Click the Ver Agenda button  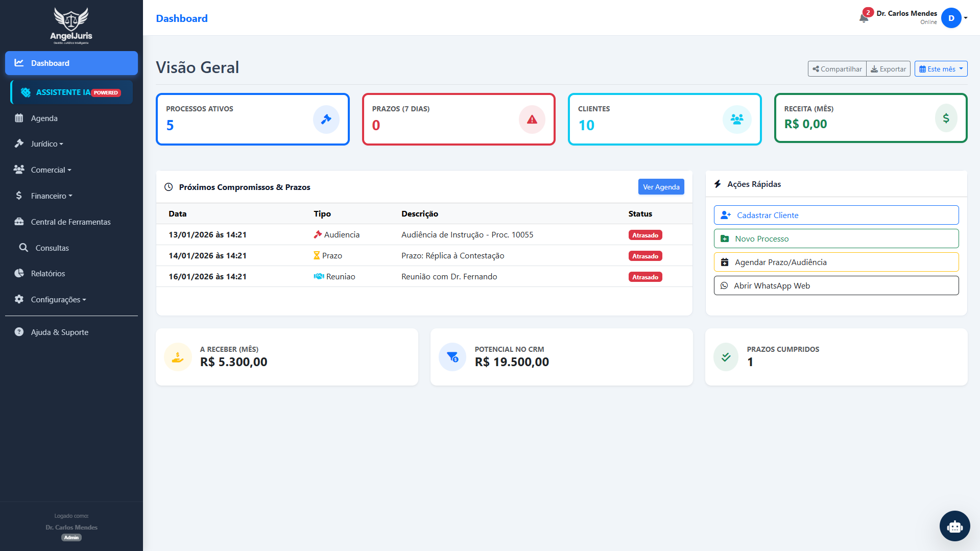(x=661, y=187)
